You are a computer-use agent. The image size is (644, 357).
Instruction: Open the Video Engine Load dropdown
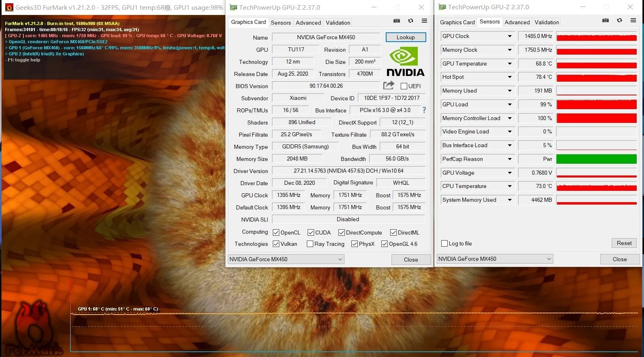(510, 131)
